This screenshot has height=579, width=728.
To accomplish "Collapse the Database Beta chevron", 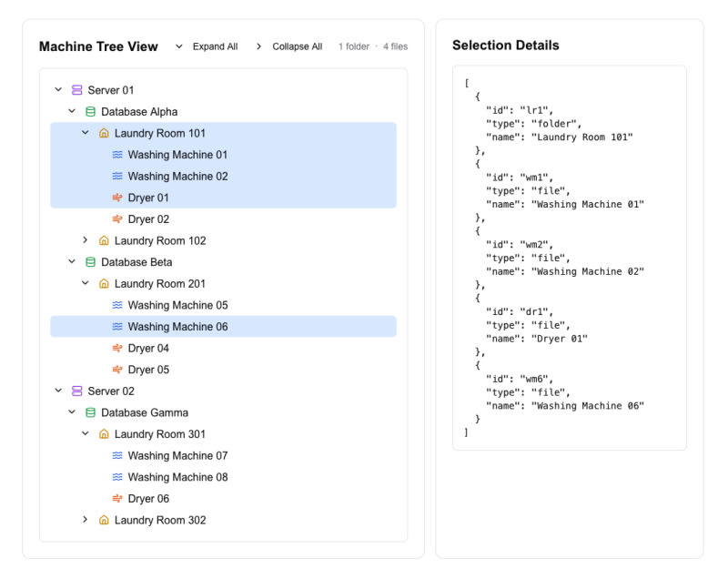I will point(72,262).
